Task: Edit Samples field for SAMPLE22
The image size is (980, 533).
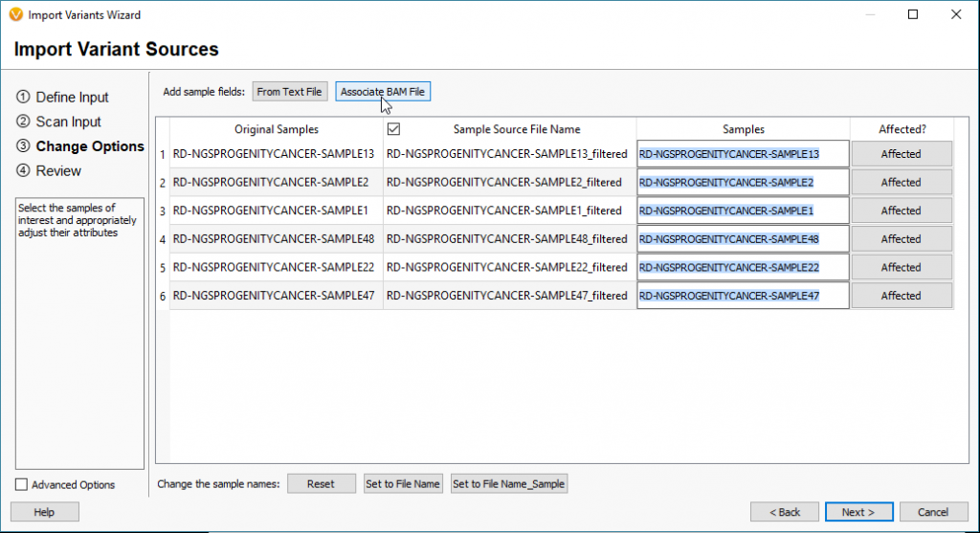Action: click(x=743, y=267)
